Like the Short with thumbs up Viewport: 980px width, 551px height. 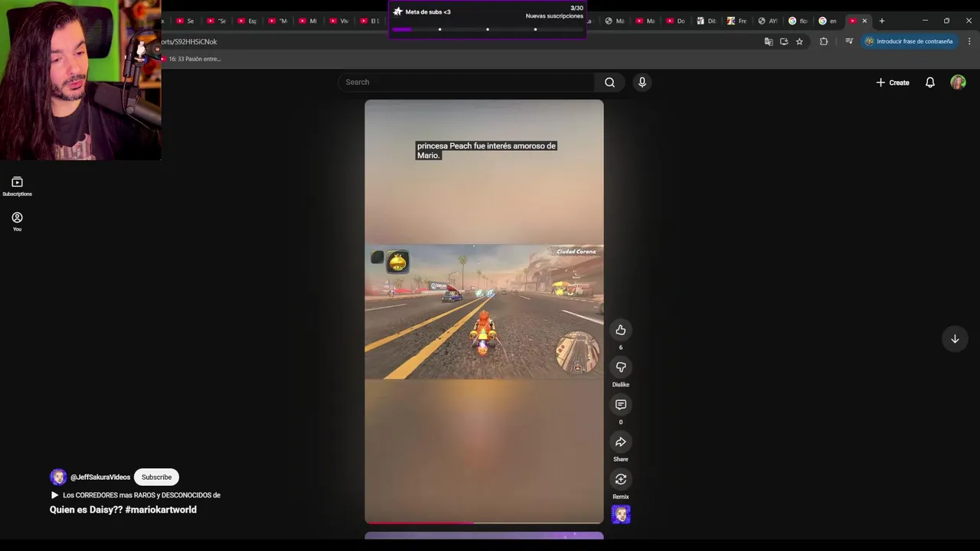tap(621, 330)
